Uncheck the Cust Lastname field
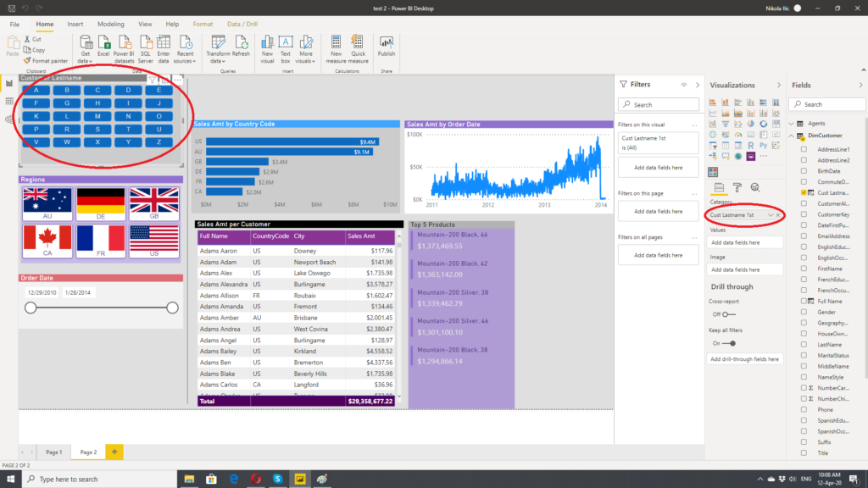The height and width of the screenshot is (488, 868). 804,192
